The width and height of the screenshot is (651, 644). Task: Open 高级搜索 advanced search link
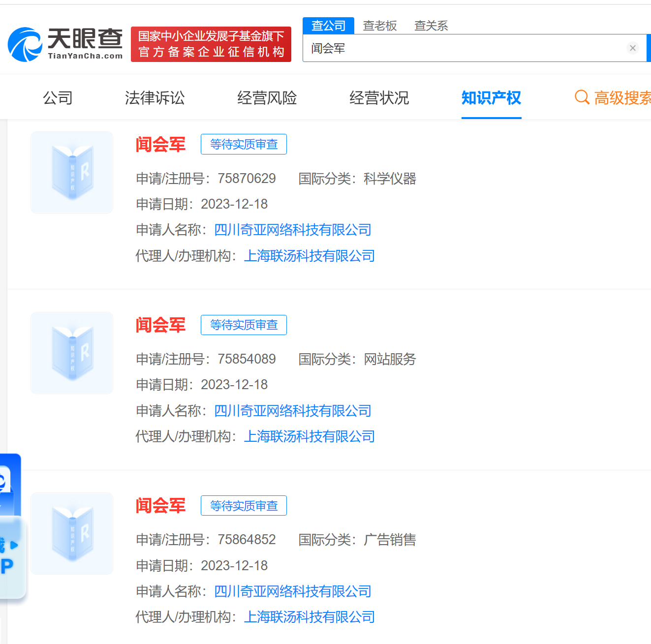click(622, 98)
